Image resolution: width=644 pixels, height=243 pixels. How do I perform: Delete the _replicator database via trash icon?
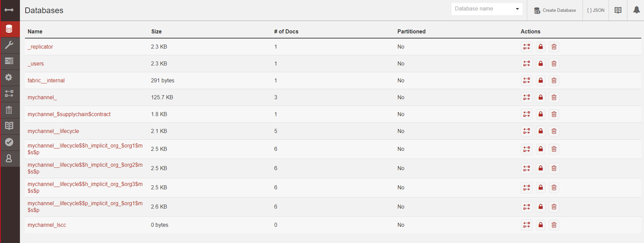tap(554, 47)
